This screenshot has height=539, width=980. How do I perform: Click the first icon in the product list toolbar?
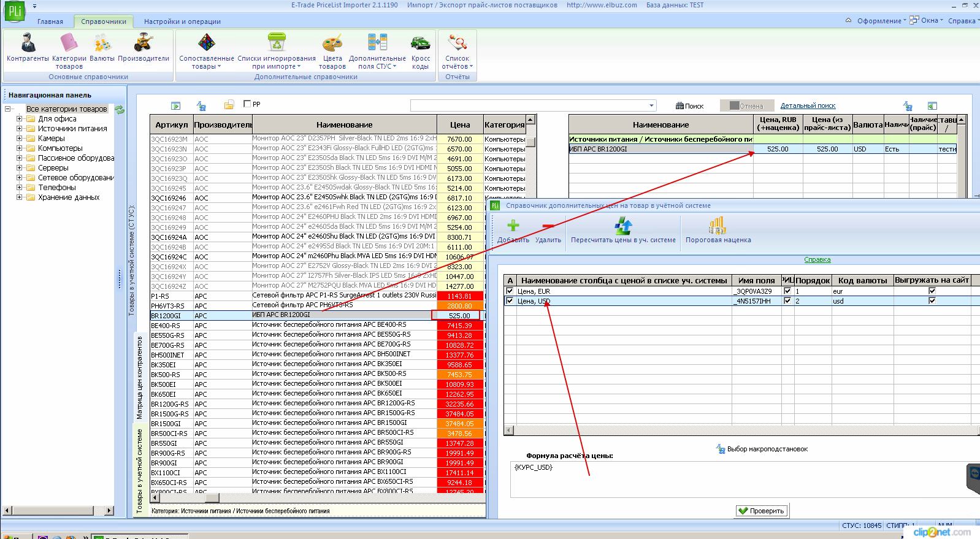coord(175,105)
